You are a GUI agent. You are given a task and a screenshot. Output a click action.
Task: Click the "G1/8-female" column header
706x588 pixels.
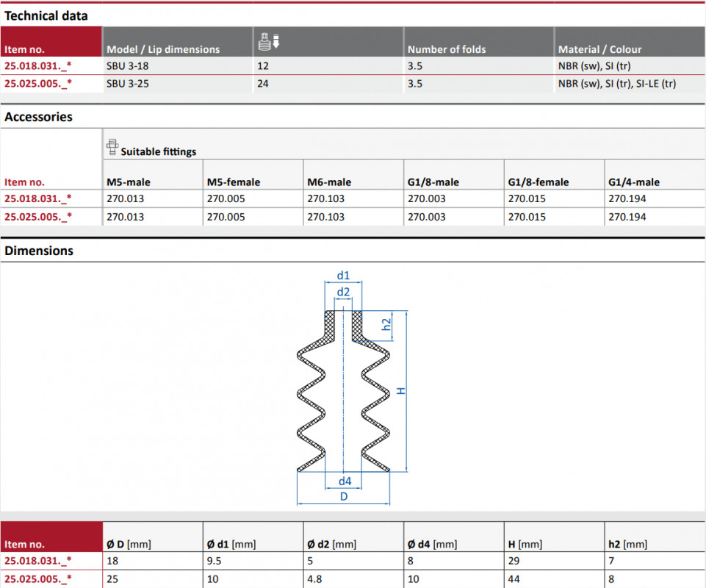click(538, 182)
